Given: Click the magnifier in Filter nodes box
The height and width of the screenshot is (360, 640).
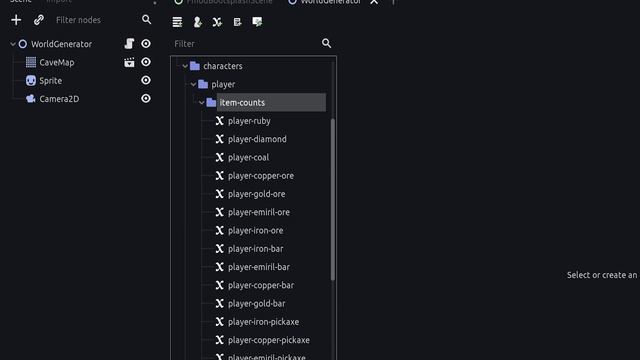Looking at the screenshot, I should coord(146,20).
